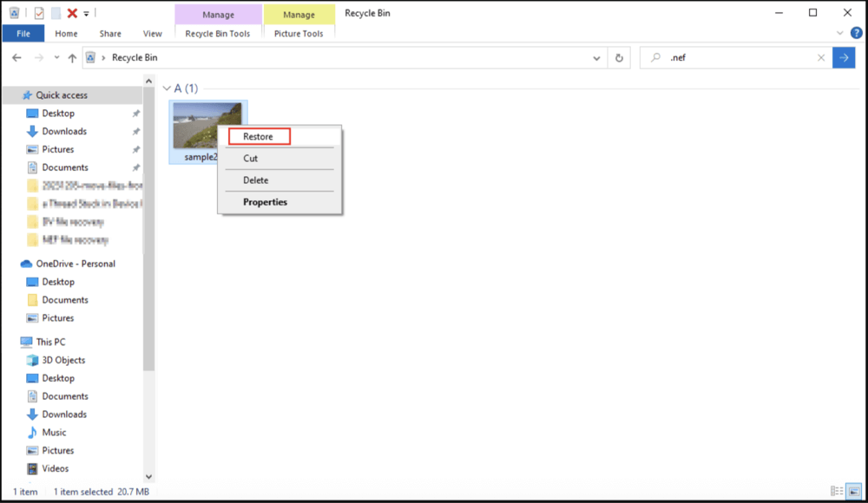
Task: Open the search magnifier in the search box
Action: coord(655,57)
